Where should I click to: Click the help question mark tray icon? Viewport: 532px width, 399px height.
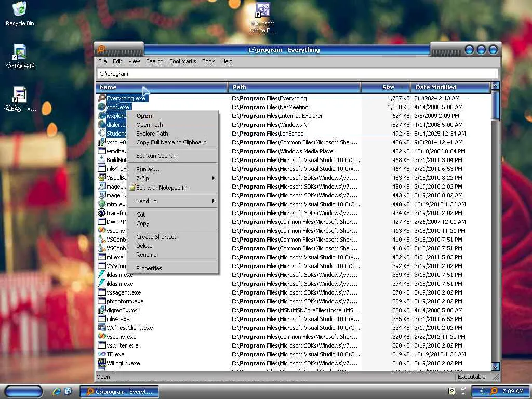coord(451,391)
